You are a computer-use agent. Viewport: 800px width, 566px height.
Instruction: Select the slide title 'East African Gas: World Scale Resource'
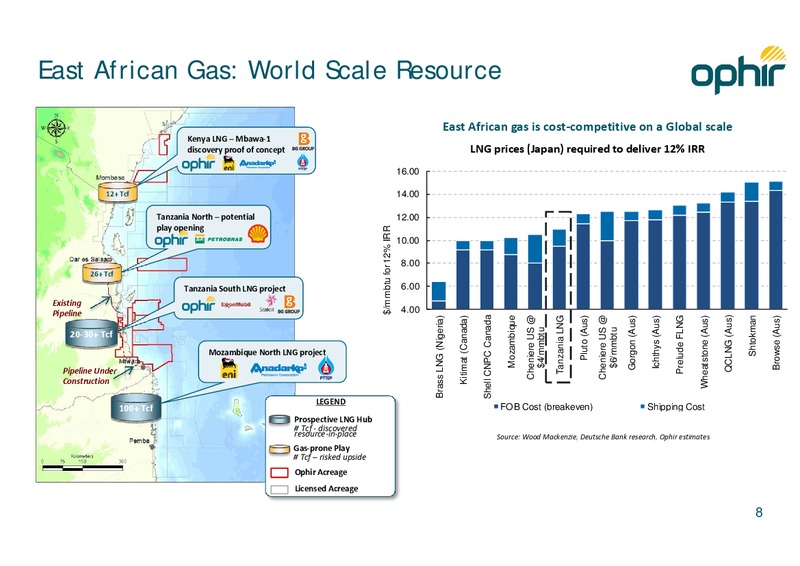(270, 70)
